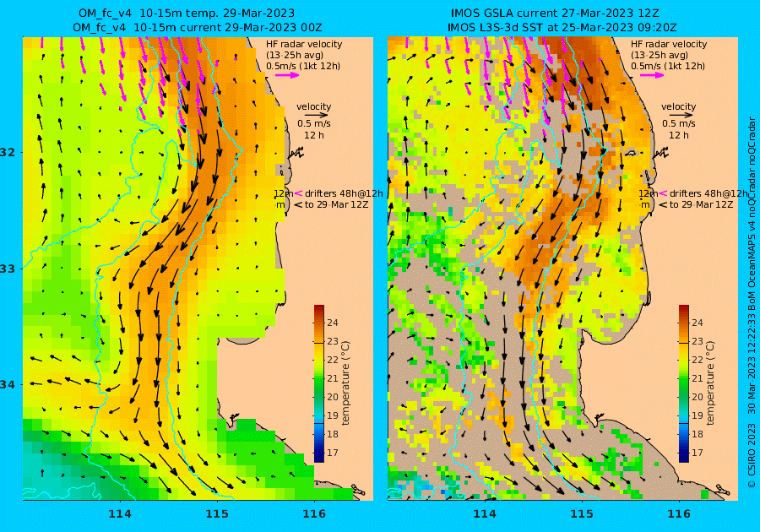Click the '23' tick on left color bar
This screenshot has width=760, height=532.
333,341
